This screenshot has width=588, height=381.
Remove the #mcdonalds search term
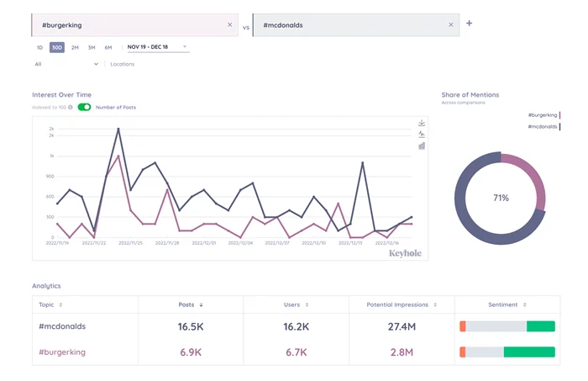point(451,24)
